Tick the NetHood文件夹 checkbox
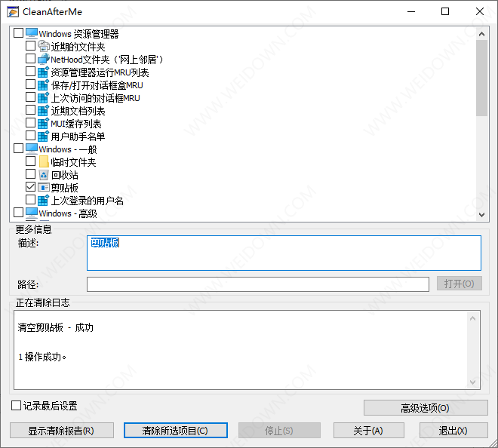The image size is (498, 448). click(x=30, y=58)
